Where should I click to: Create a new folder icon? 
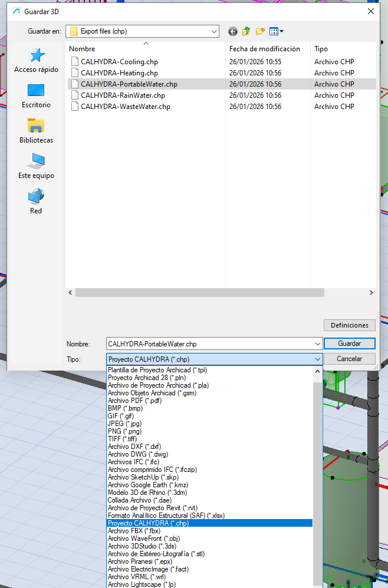tap(260, 31)
